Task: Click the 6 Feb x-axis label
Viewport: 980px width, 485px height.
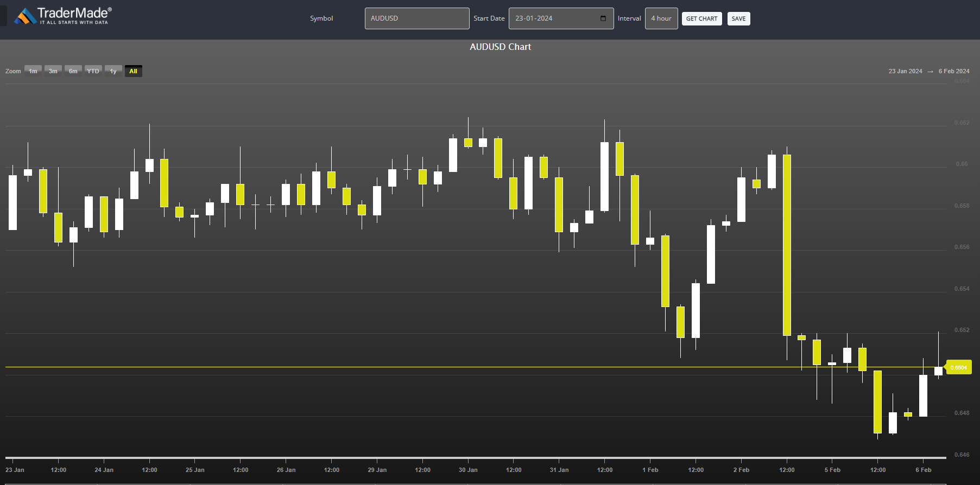Action: coord(923,470)
